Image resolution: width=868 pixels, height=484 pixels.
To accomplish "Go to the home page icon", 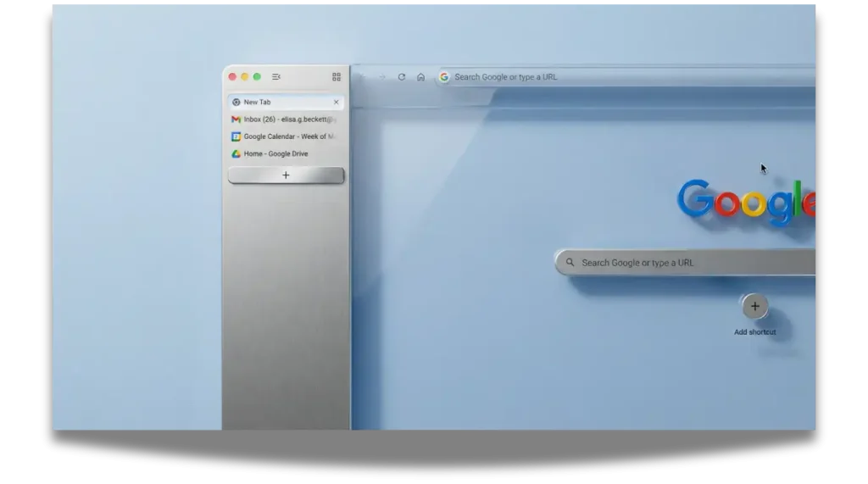I will pyautogui.click(x=420, y=77).
